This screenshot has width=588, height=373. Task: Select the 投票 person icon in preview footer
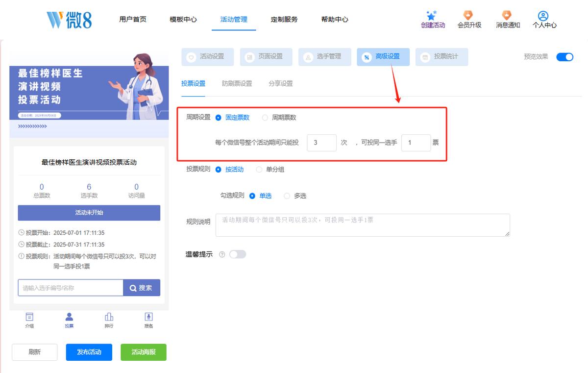(x=69, y=317)
